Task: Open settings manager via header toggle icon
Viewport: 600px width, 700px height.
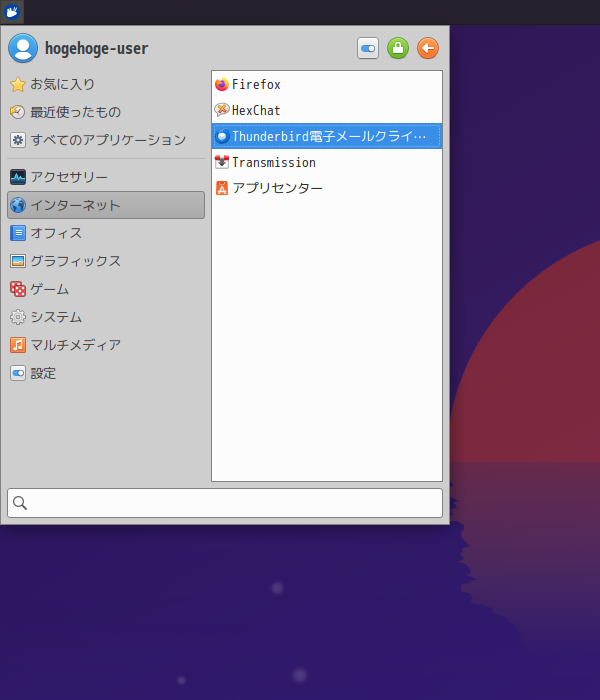Action: pos(368,48)
